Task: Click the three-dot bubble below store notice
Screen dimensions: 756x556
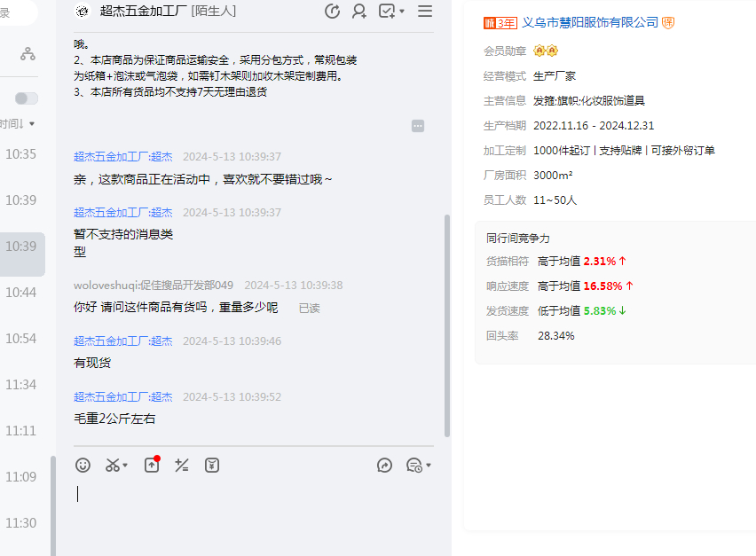Action: (x=418, y=127)
